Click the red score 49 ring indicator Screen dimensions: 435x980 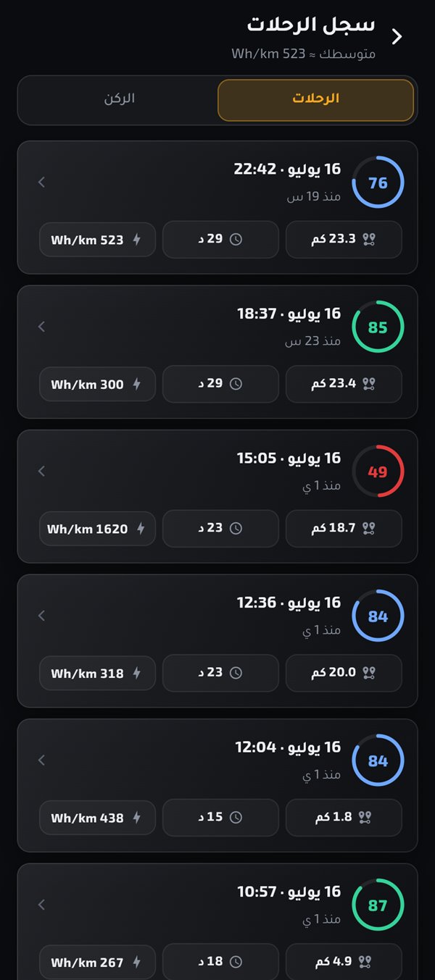pyautogui.click(x=378, y=472)
